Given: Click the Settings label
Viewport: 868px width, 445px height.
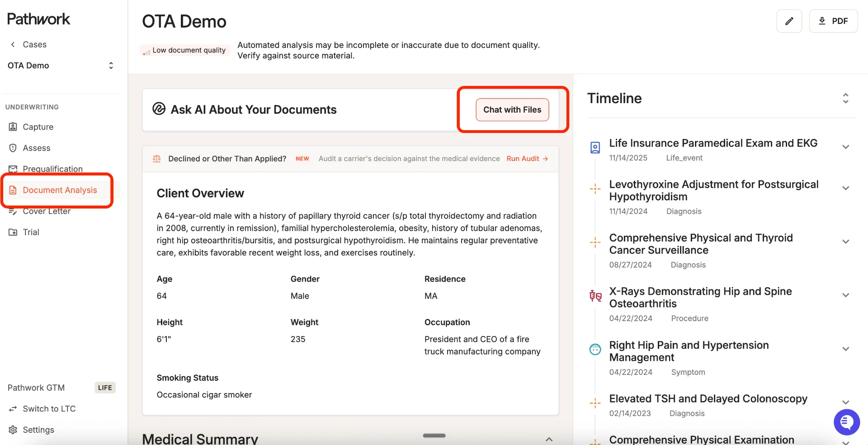Looking at the screenshot, I should point(38,430).
